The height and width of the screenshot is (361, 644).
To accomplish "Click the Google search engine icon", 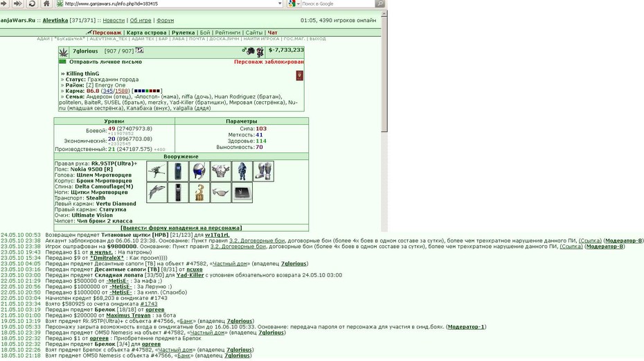I will tap(292, 3).
